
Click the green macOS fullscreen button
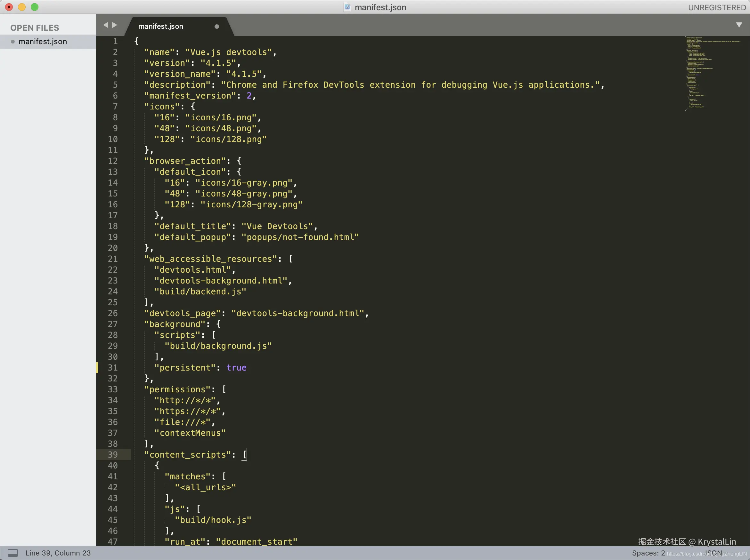(35, 7)
